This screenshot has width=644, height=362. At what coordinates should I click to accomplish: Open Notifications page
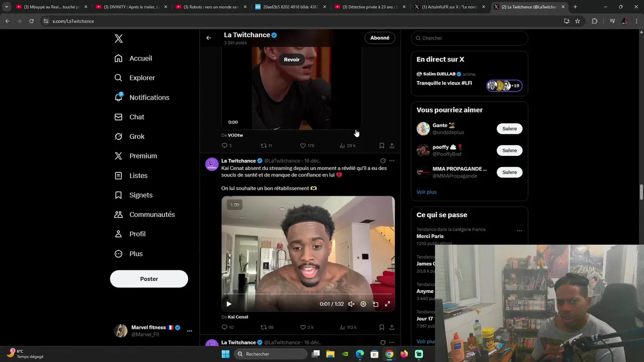(142, 98)
